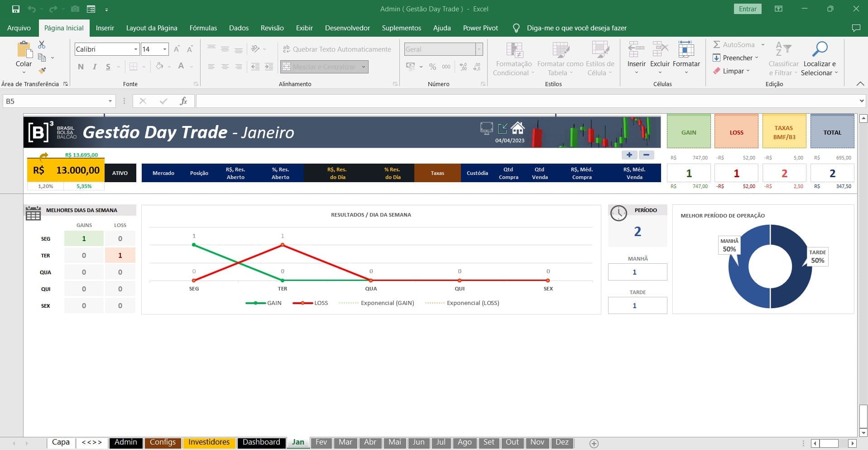The height and width of the screenshot is (450, 868).
Task: Click the plus button above the table header
Action: coord(629,155)
